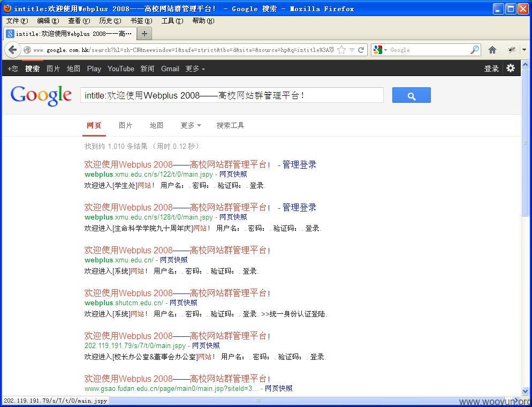The width and height of the screenshot is (532, 407).
Task: Open the toolbar overflow dropdown arrow
Action: (x=524, y=50)
